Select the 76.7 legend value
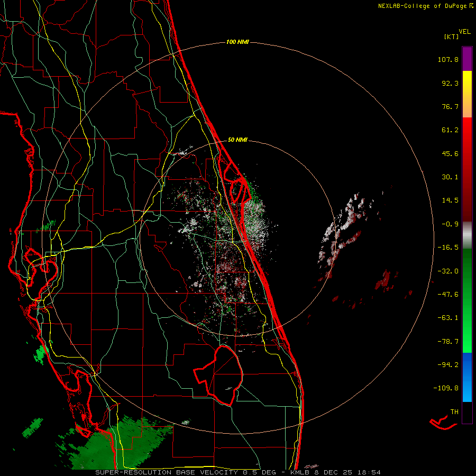476x476 pixels. (450, 106)
